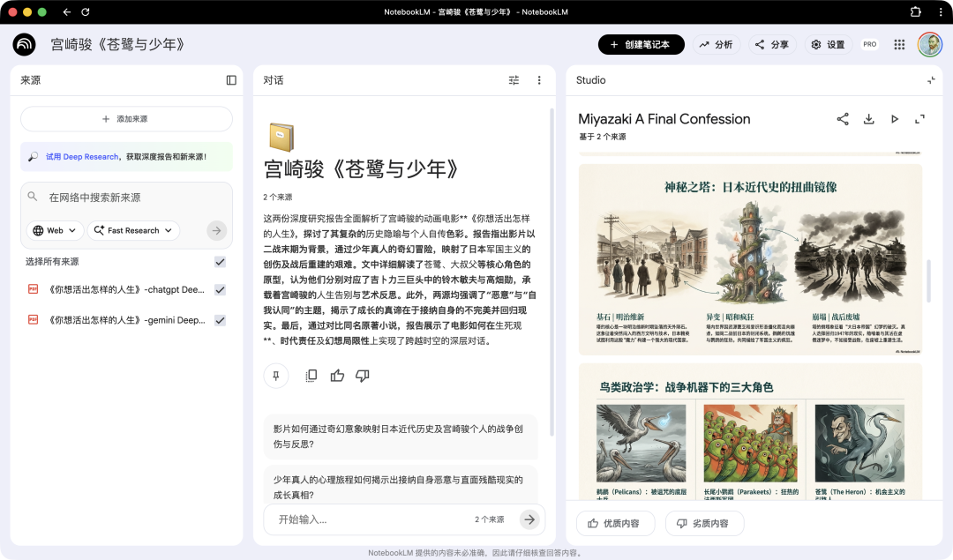The image size is (953, 560).
Task: Select the suggested question about 奇幻意象映射日本近代历史
Action: (401, 437)
